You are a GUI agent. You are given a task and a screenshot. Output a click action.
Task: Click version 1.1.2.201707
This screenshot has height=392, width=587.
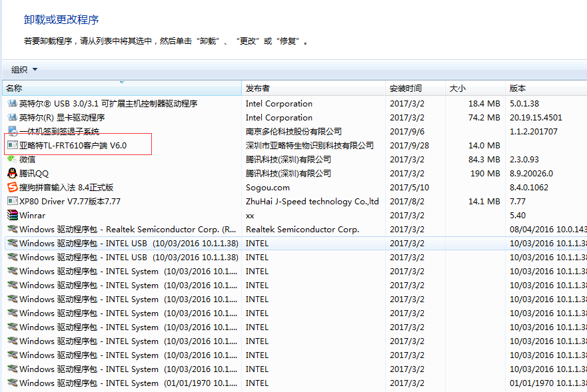click(534, 131)
